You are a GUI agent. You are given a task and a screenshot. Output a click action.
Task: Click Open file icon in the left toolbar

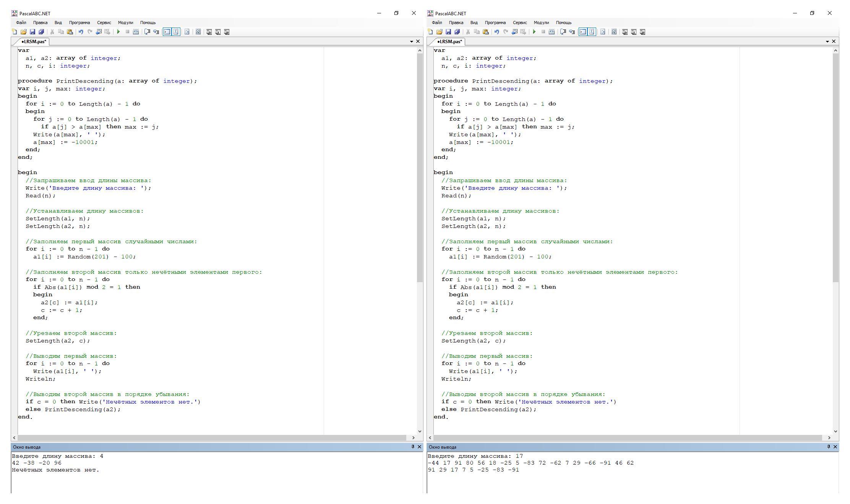23,32
